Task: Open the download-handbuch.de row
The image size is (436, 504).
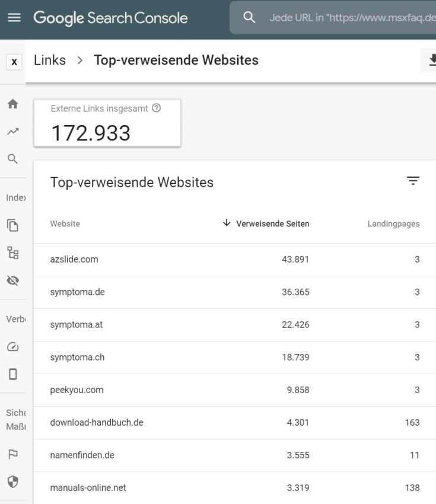Action: click(235, 423)
